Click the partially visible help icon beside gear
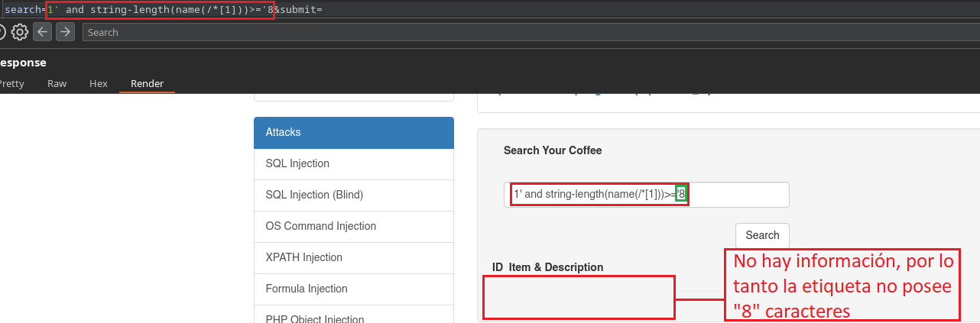The image size is (980, 323). [2, 32]
